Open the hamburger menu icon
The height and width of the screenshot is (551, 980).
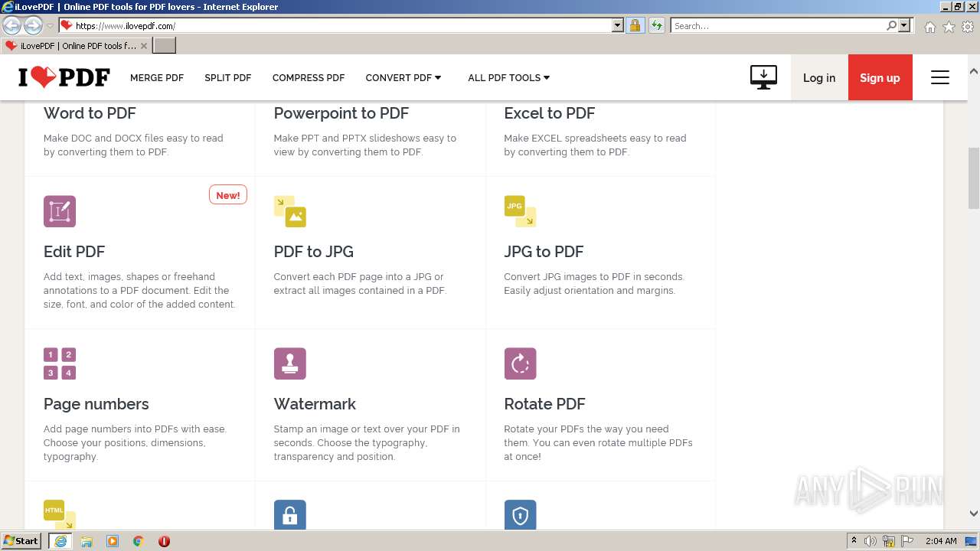coord(940,77)
